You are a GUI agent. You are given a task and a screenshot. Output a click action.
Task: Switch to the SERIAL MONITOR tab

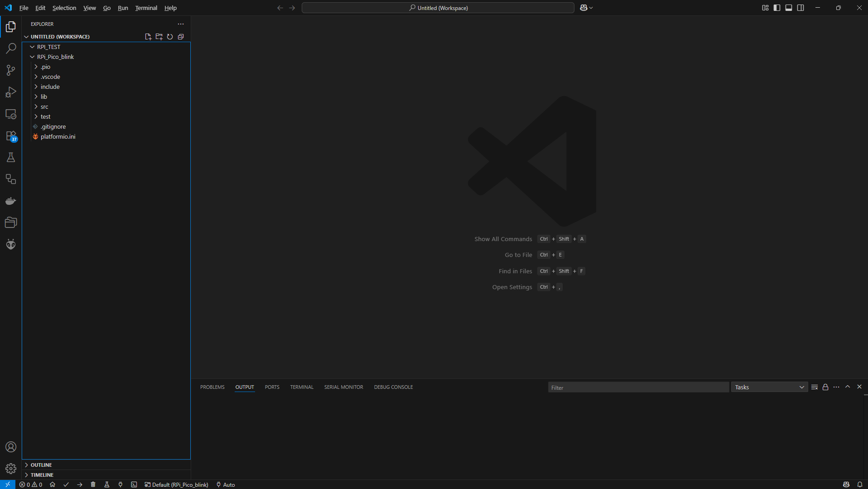[x=344, y=387]
